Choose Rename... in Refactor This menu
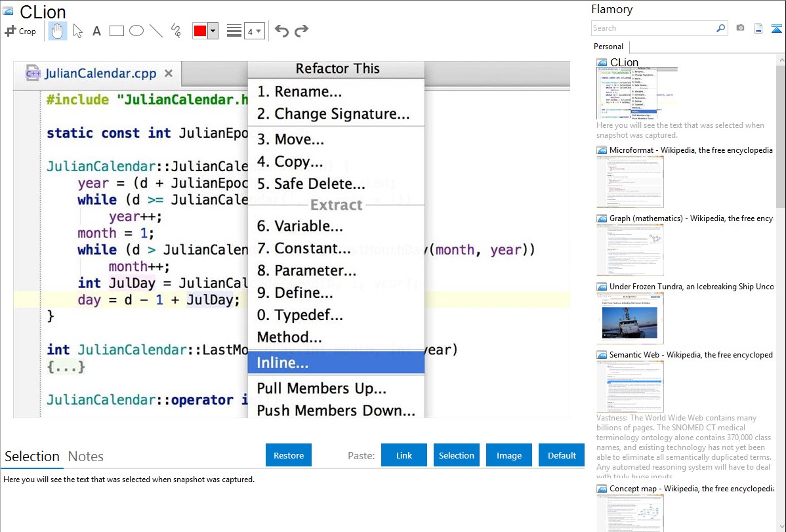 coord(336,91)
